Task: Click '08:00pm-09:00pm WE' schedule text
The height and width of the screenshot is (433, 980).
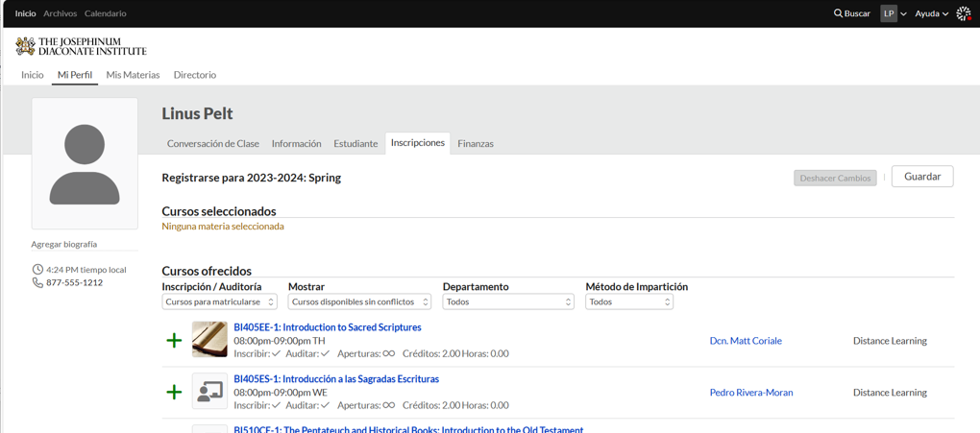Action: (281, 393)
